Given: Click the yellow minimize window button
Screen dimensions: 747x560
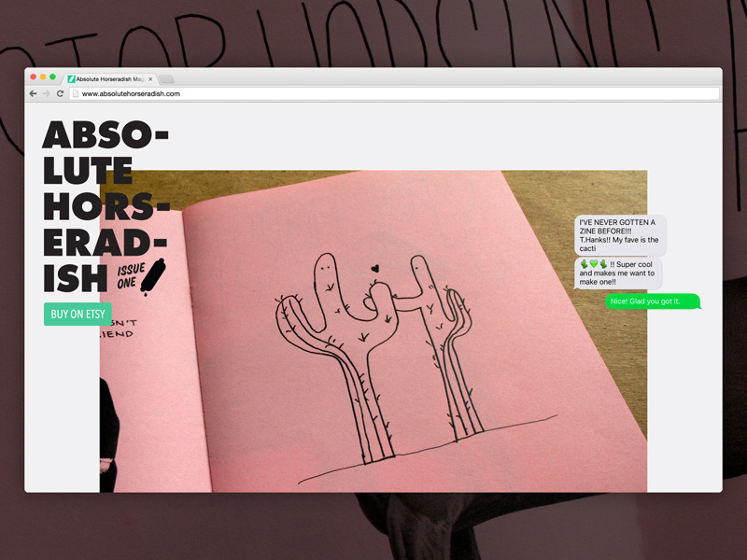Looking at the screenshot, I should point(43,77).
